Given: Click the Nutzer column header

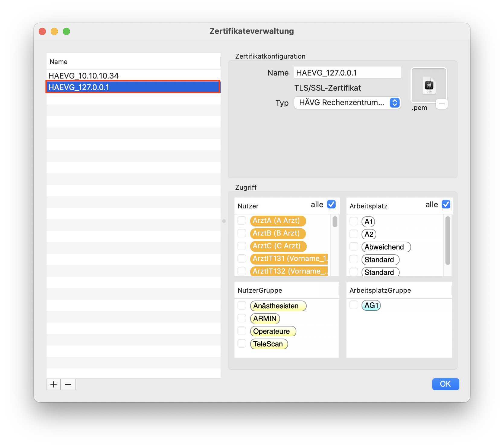Looking at the screenshot, I should click(x=248, y=206).
